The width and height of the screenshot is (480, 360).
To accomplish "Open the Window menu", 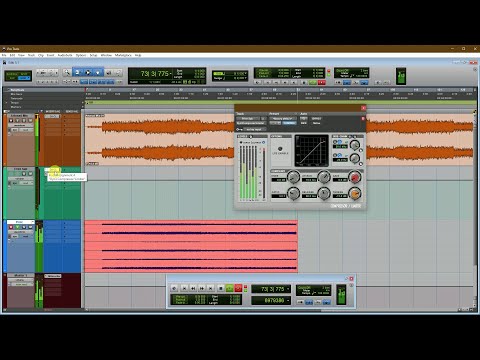I will tap(106, 55).
